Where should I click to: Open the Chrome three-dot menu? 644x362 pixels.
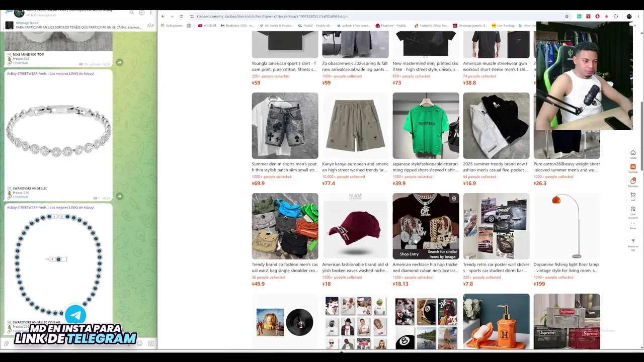[638, 16]
